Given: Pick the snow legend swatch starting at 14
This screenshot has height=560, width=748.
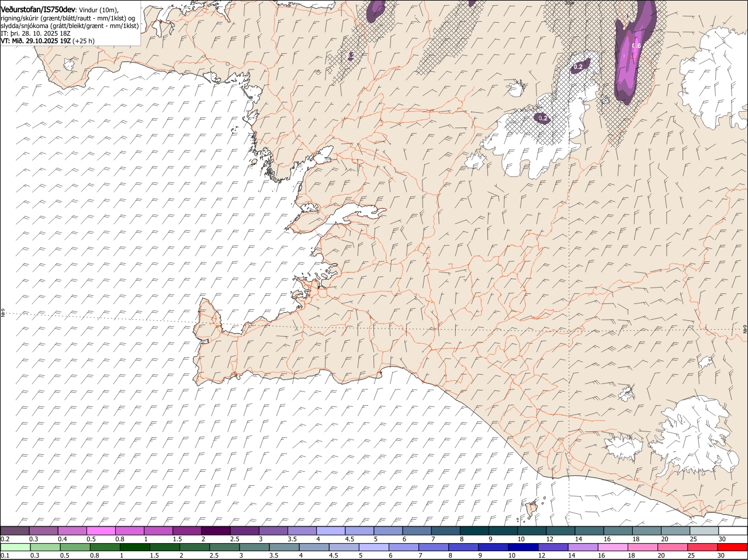Looking at the screenshot, I should click(590, 531).
